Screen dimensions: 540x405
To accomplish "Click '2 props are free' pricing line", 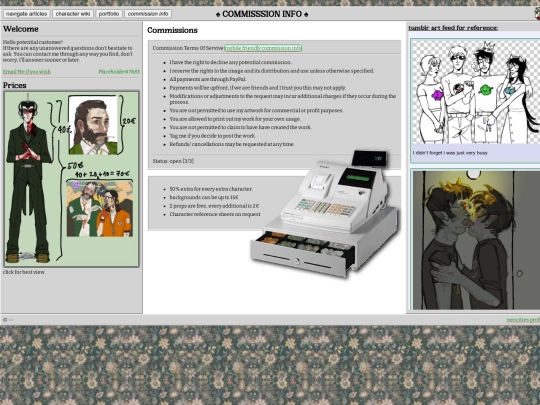I will point(214,206).
